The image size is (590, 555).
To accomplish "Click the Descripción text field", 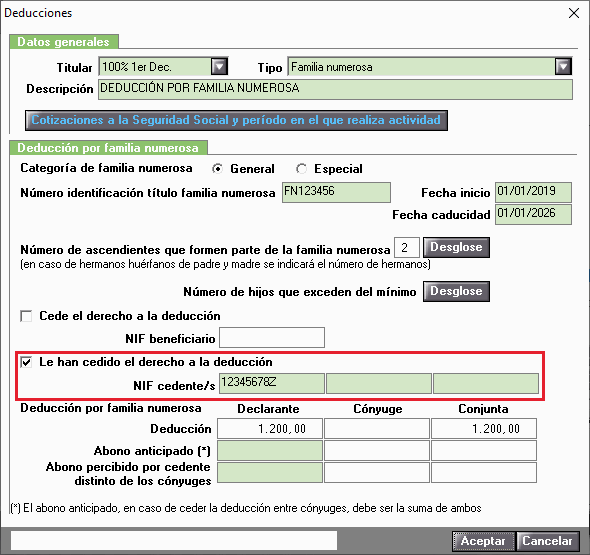I will tap(335, 89).
